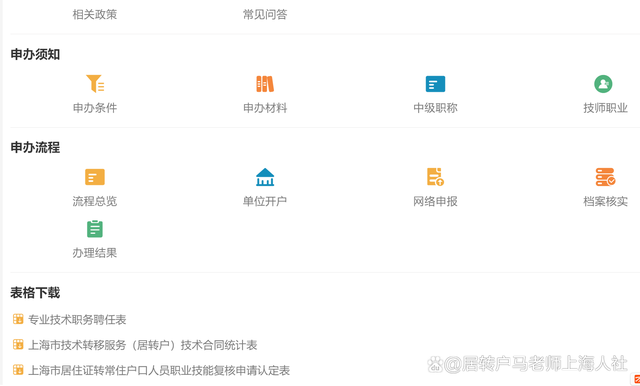Click the 中级职称 text label
640x386 pixels.
(435, 108)
